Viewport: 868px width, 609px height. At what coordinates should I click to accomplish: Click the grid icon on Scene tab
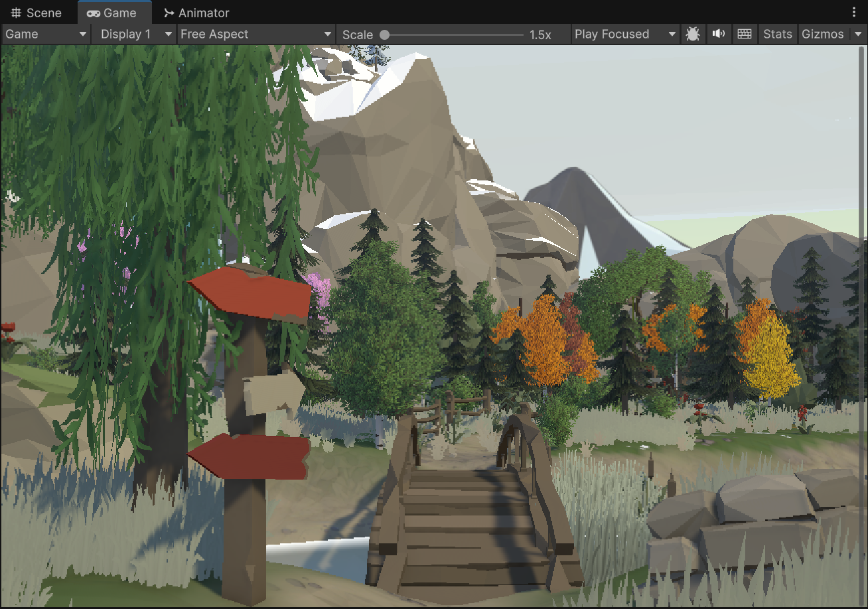pos(17,13)
